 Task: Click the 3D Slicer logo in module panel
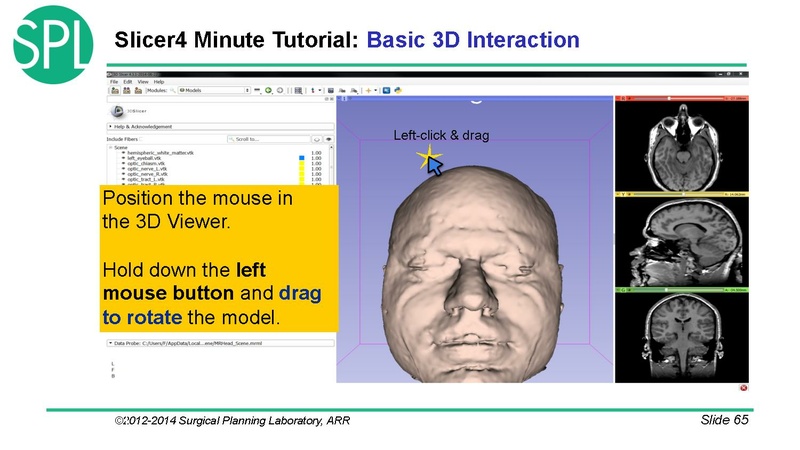[117, 111]
